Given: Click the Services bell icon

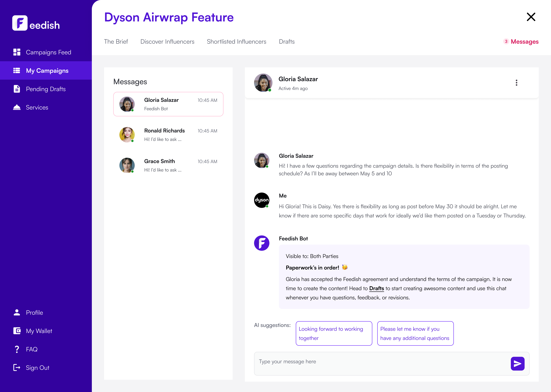Looking at the screenshot, I should tap(17, 107).
